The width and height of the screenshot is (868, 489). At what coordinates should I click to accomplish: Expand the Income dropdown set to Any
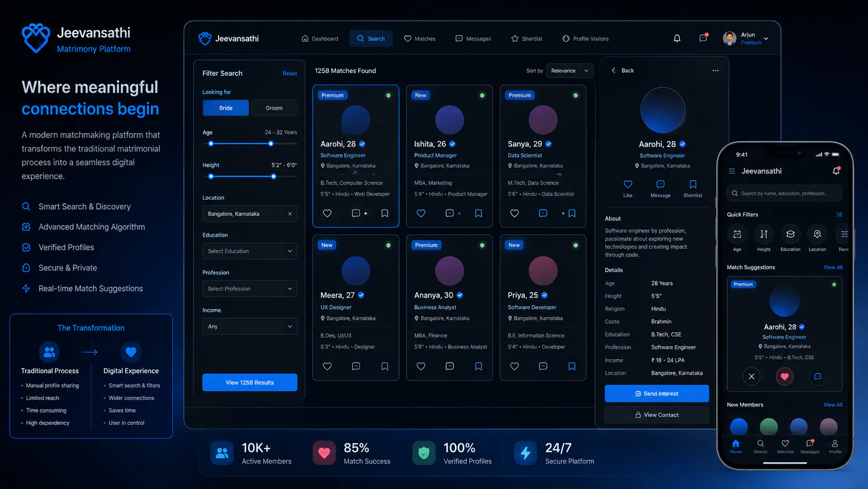click(250, 326)
